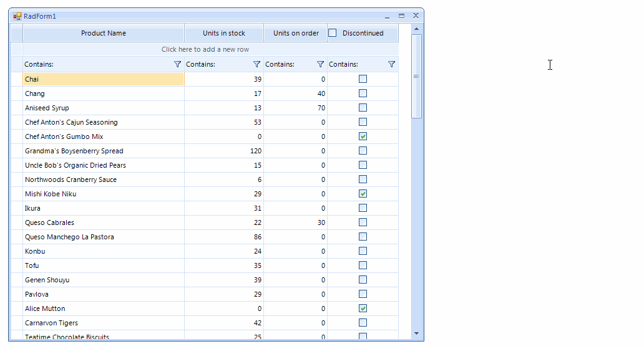Check Discontinued for Northwoods Cranberry Sauce
The height and width of the screenshot is (349, 644).
[363, 179]
